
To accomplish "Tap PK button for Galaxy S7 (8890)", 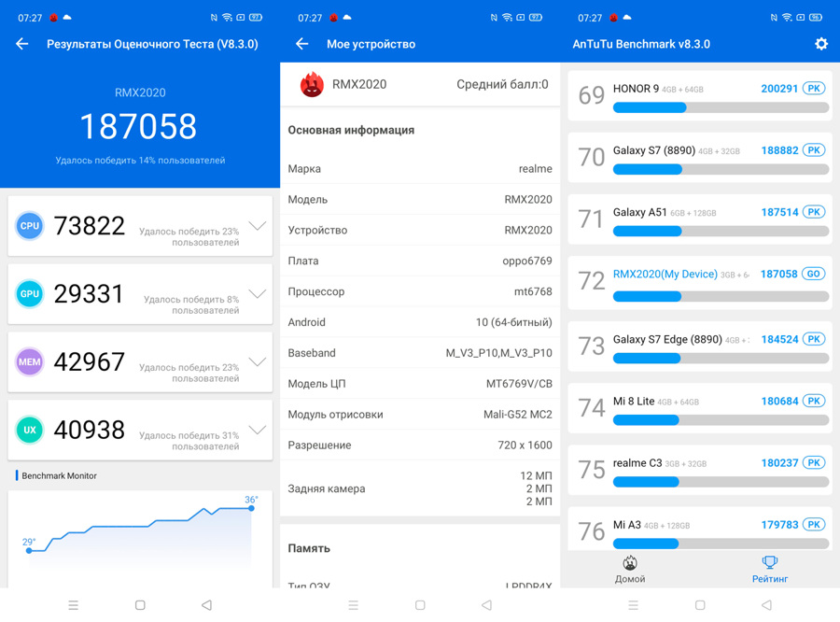I will (x=814, y=150).
